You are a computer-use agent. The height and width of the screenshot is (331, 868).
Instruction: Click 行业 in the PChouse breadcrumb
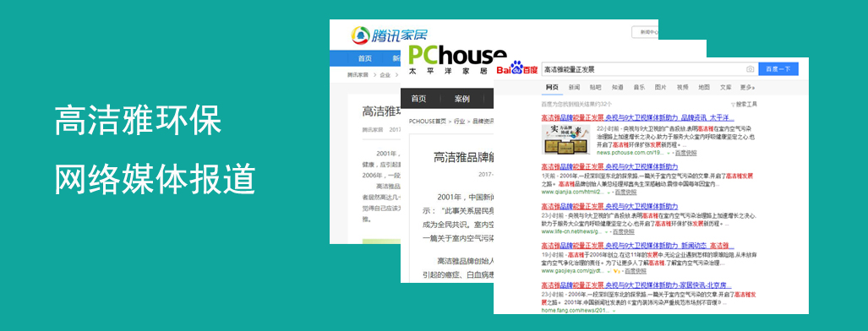[459, 121]
